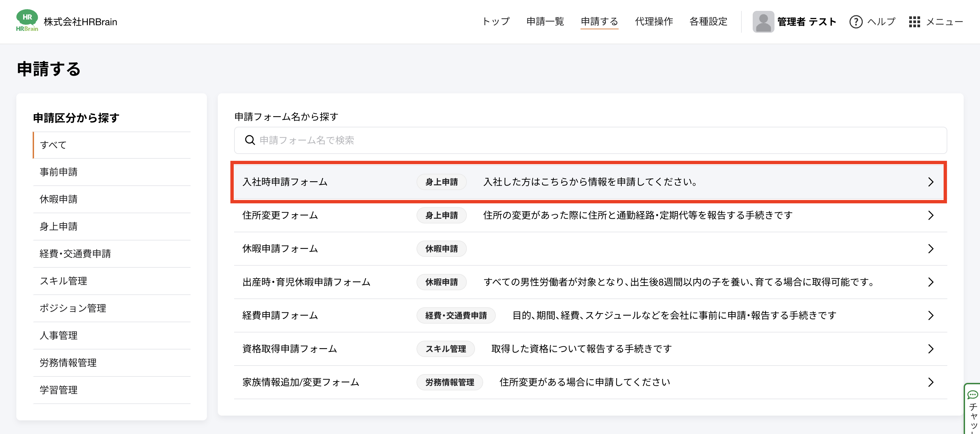Open 出産時・育児休暇申請フォーム link
Screen dimensions: 980x434
[306, 282]
